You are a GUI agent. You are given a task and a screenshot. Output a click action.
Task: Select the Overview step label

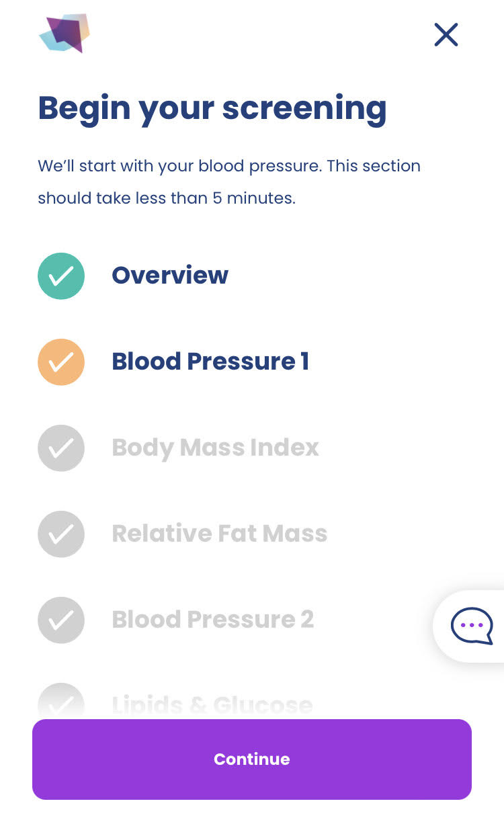tap(170, 276)
